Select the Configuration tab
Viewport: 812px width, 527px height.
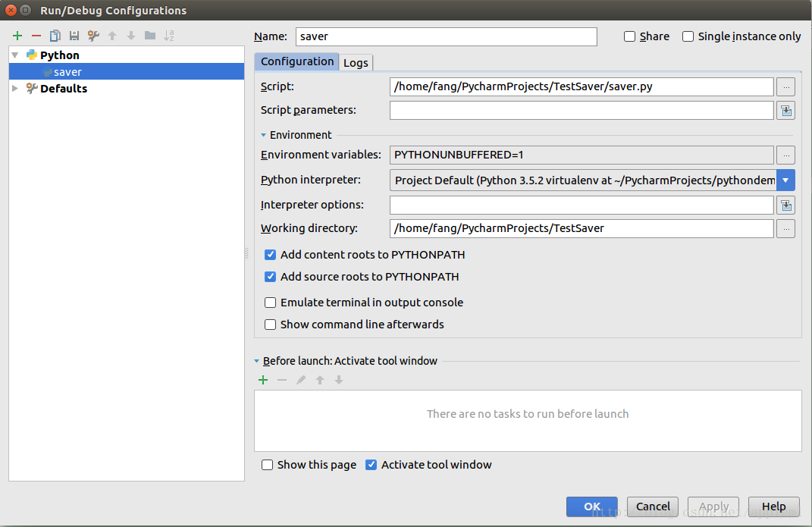tap(296, 62)
